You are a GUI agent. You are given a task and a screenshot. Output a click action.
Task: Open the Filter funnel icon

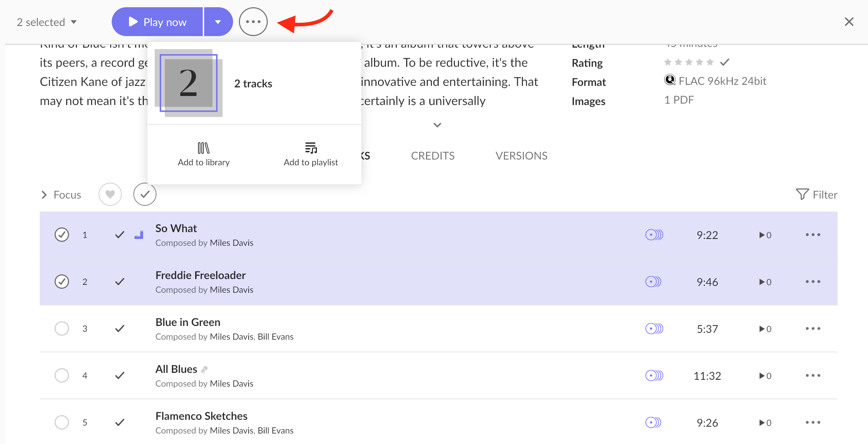802,195
